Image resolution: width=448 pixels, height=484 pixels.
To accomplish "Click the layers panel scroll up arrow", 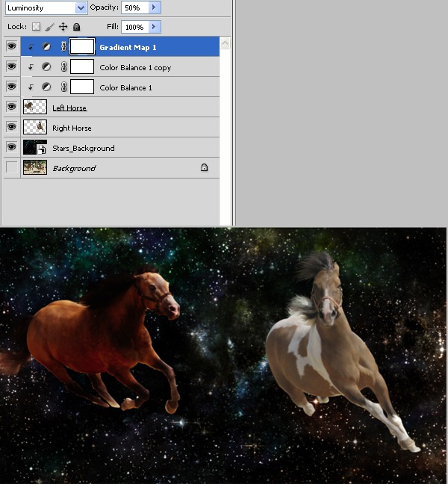I will (x=225, y=43).
